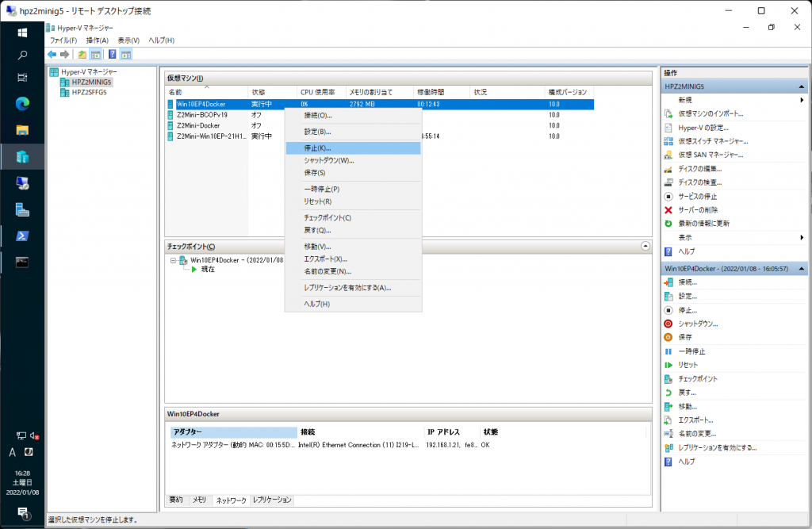Click リセット in actions pane

(x=688, y=365)
